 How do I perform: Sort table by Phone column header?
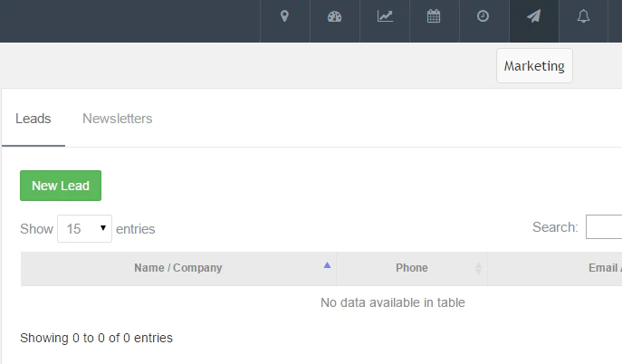412,268
